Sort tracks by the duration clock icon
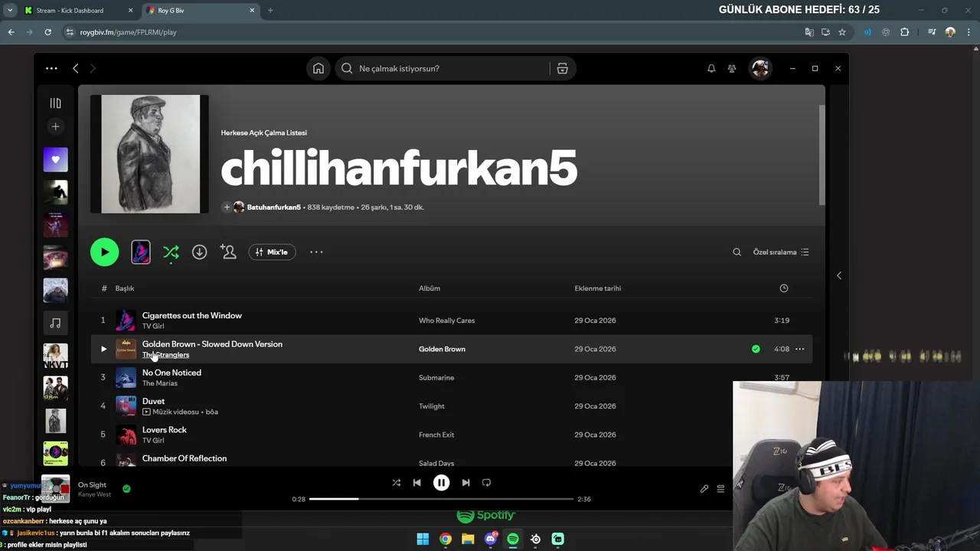Image resolution: width=980 pixels, height=551 pixels. coord(783,289)
